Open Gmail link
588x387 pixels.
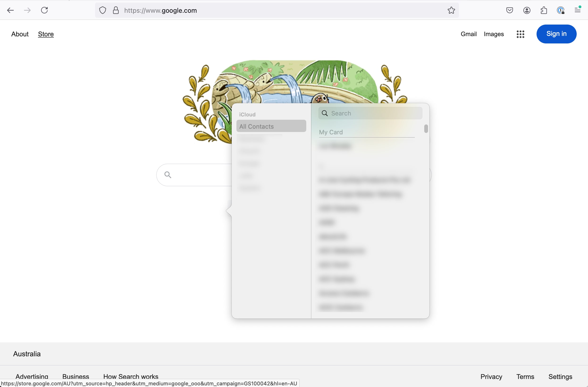click(x=468, y=34)
